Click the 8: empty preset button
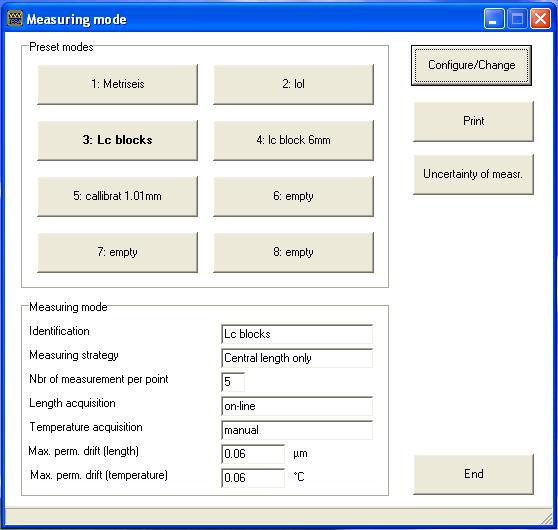This screenshot has height=530, width=558. pyautogui.click(x=294, y=252)
